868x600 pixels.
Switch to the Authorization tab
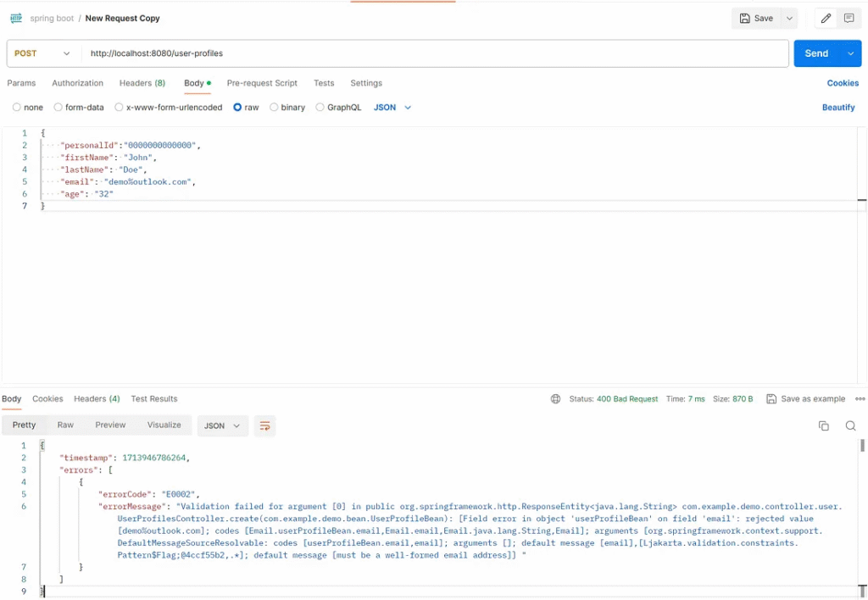(x=77, y=83)
